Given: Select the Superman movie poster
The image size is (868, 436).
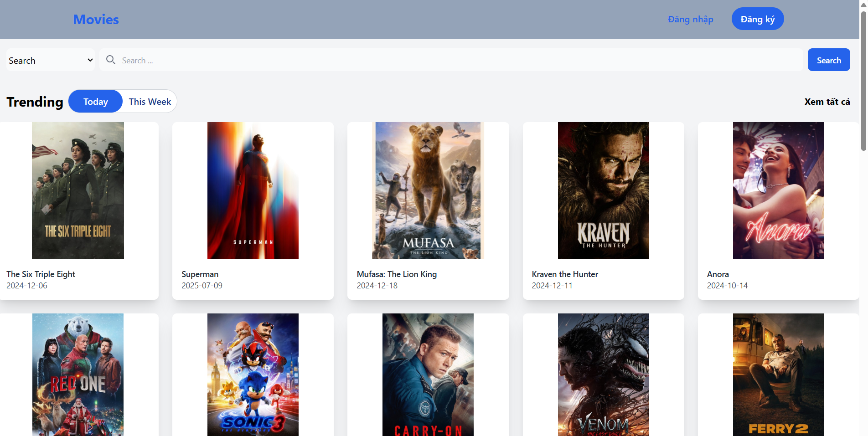Looking at the screenshot, I should (x=253, y=190).
